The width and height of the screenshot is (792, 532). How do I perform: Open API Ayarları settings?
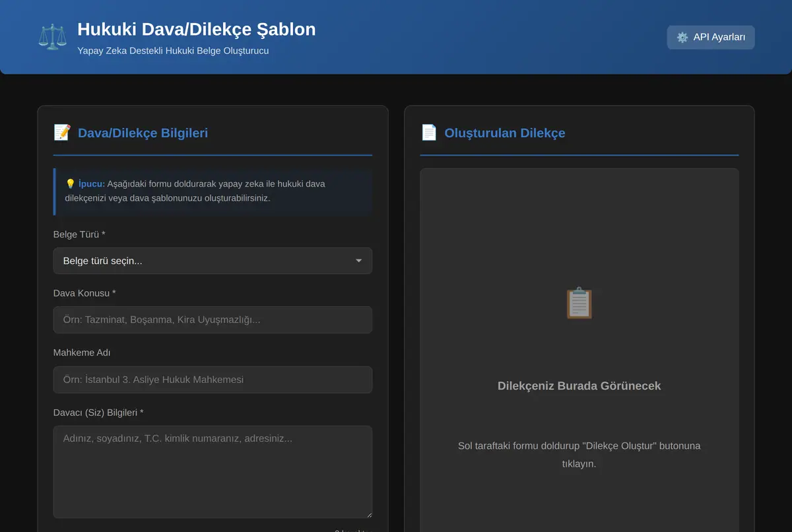coord(711,37)
